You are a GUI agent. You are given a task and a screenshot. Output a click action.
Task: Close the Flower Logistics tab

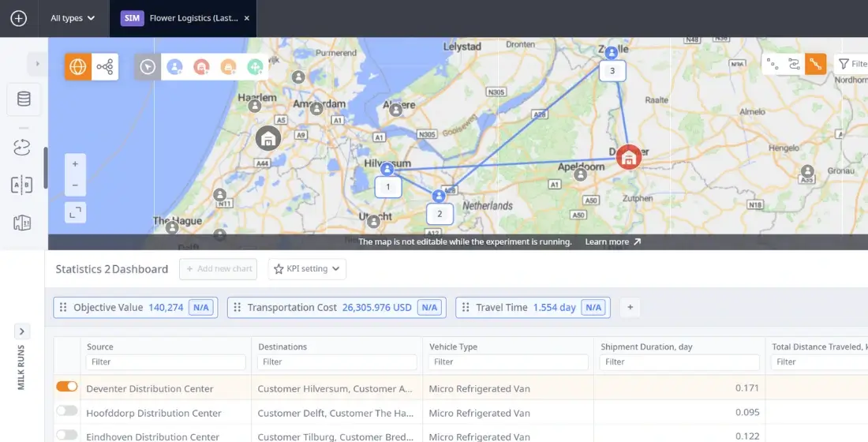coord(247,18)
